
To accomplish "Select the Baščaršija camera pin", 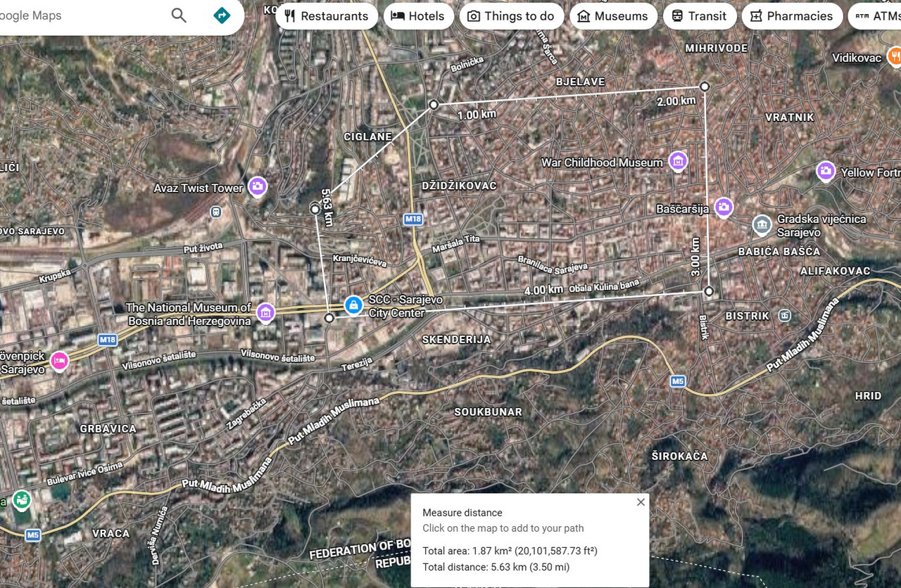I will point(724,207).
